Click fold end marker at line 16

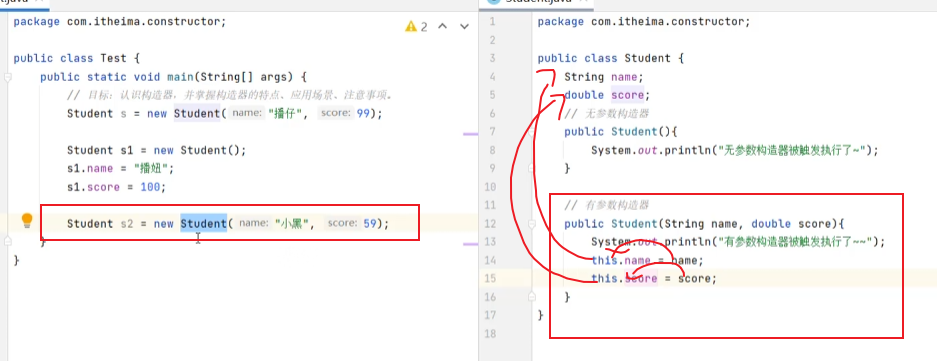(531, 296)
